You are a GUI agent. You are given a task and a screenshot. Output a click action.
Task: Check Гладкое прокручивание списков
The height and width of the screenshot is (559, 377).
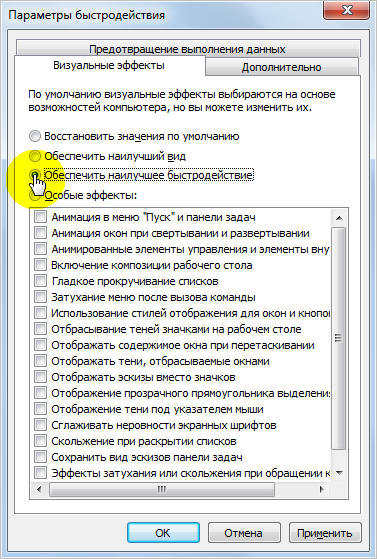coord(40,281)
